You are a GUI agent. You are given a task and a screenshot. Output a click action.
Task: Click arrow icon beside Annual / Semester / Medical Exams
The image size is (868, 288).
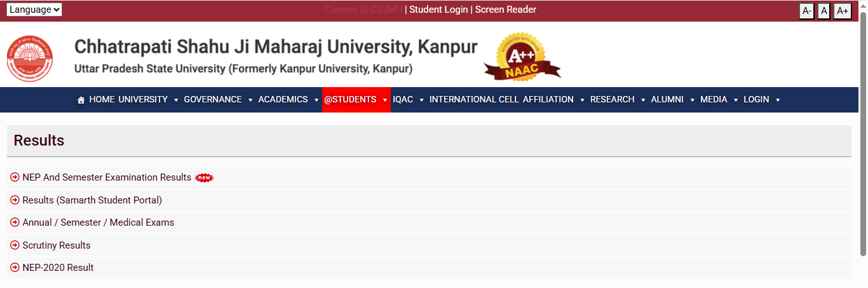click(15, 223)
